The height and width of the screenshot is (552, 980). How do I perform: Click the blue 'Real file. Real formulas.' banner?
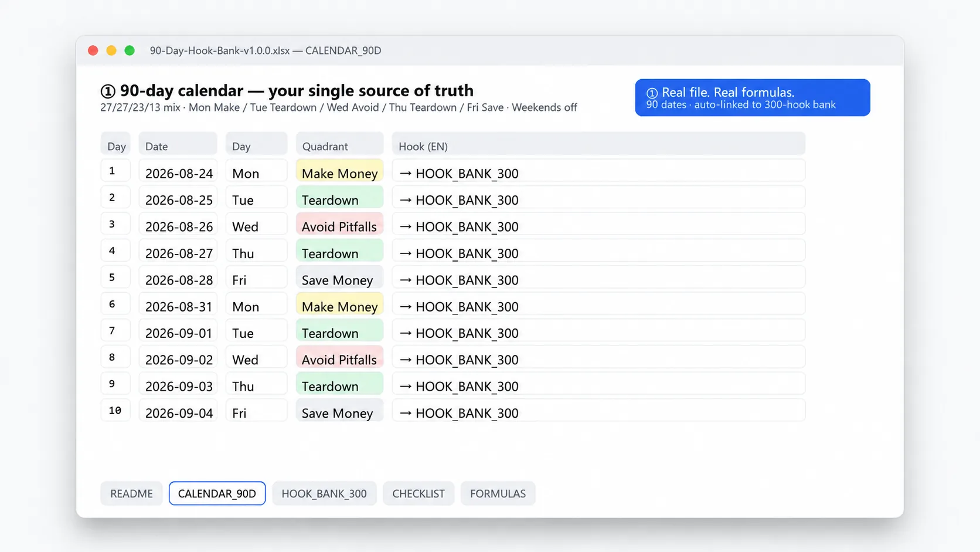pyautogui.click(x=753, y=97)
